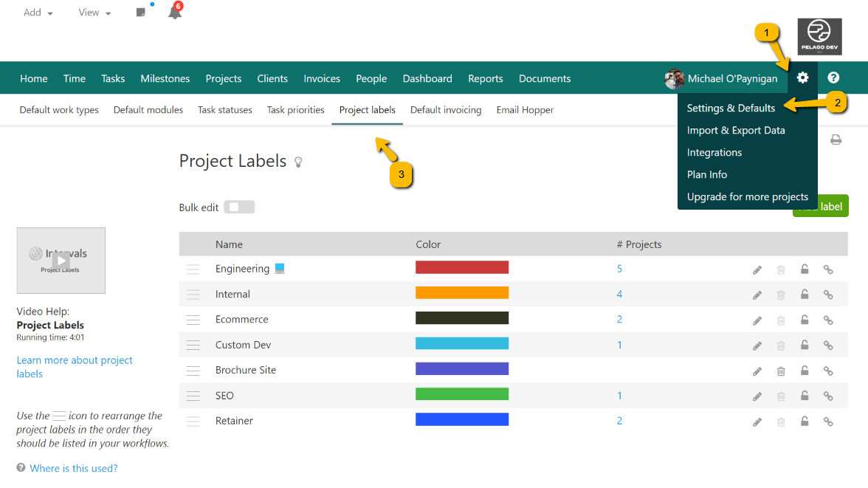Click the Where is this used link
The width and height of the screenshot is (868, 488).
pos(74,468)
